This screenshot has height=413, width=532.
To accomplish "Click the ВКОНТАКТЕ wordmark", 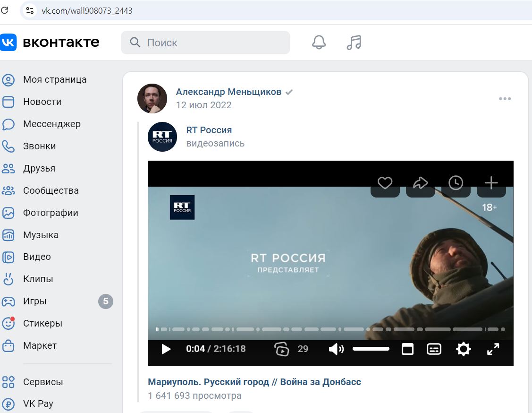I will tap(61, 43).
